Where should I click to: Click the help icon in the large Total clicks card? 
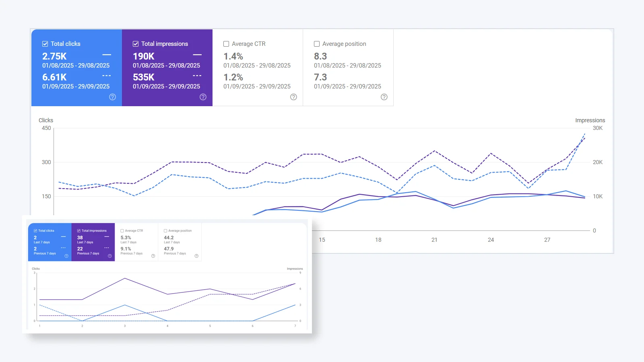[113, 97]
